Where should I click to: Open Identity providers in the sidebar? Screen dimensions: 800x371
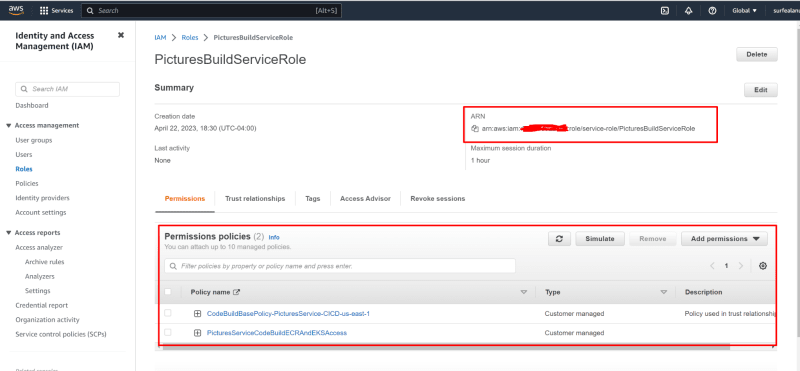(x=42, y=198)
